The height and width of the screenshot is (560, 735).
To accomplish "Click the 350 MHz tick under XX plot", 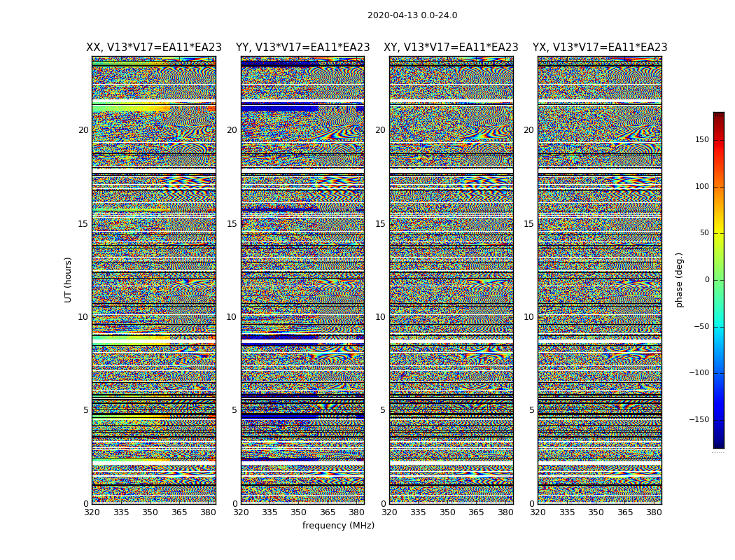I will pyautogui.click(x=150, y=512).
